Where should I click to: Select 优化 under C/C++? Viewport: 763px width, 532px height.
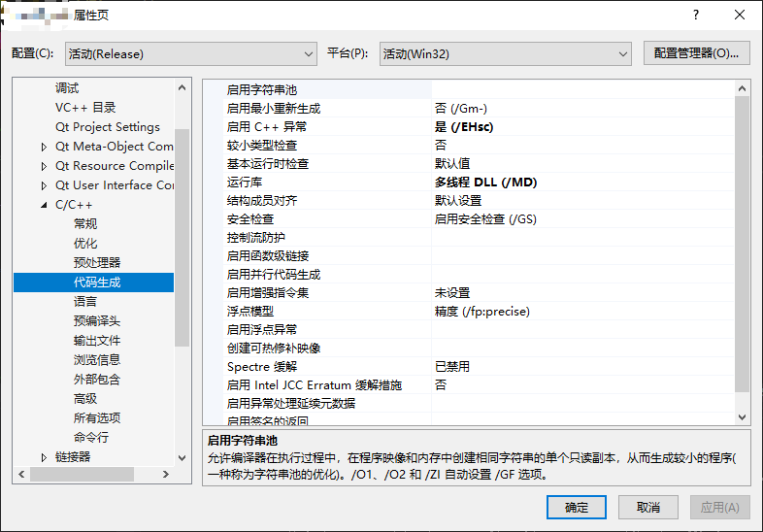(85, 244)
